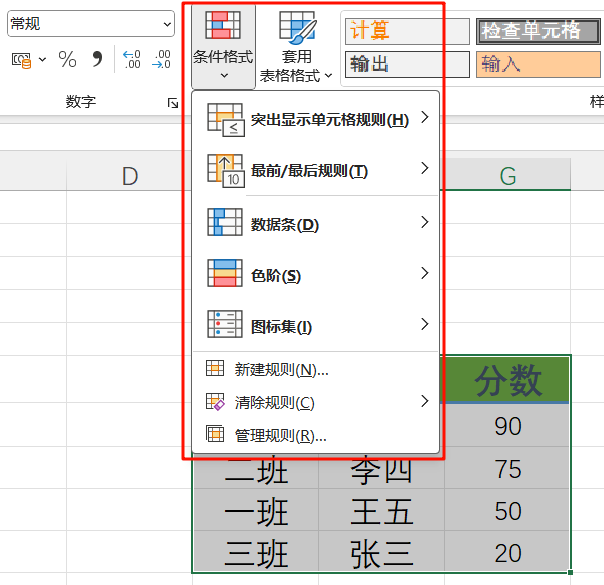
Task: Click the 条件格式 conditional formatting button
Action: [222, 45]
